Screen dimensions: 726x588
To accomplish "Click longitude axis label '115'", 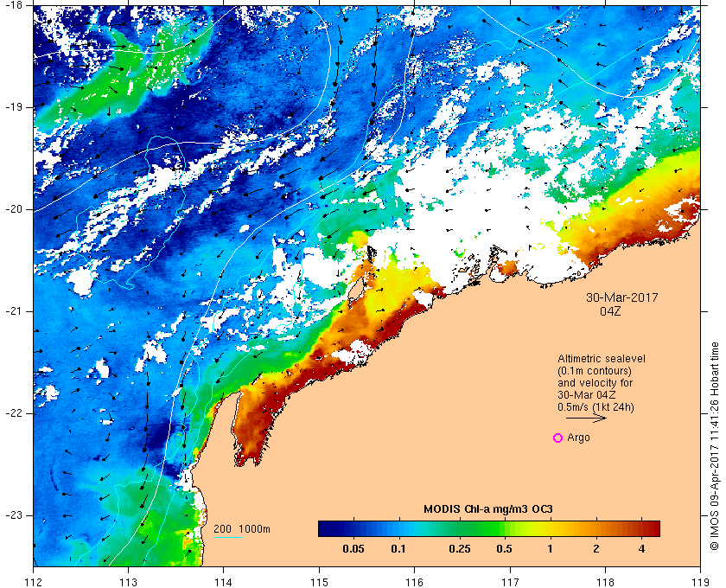I will [x=319, y=582].
